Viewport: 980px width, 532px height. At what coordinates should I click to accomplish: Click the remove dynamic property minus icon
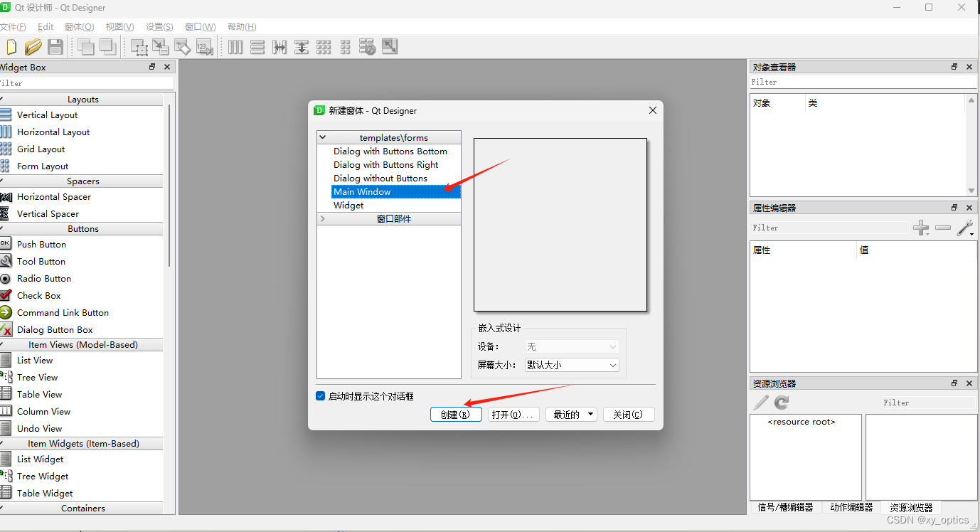(x=943, y=228)
